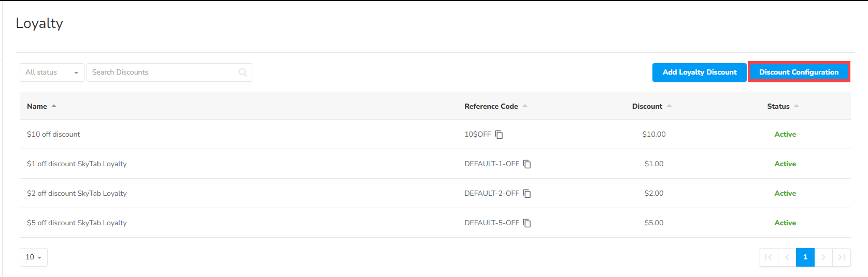Click the search magnifier icon
Screen dimensions: 868x277
(x=243, y=72)
